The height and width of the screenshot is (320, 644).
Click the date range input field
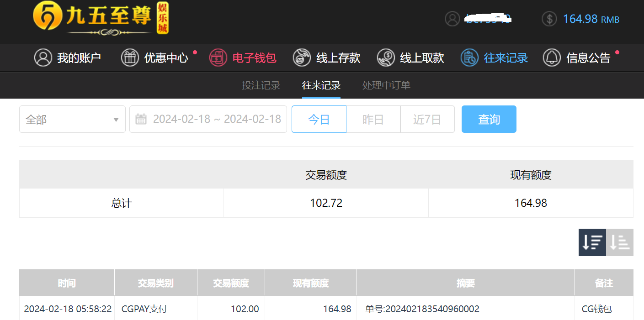click(x=208, y=119)
